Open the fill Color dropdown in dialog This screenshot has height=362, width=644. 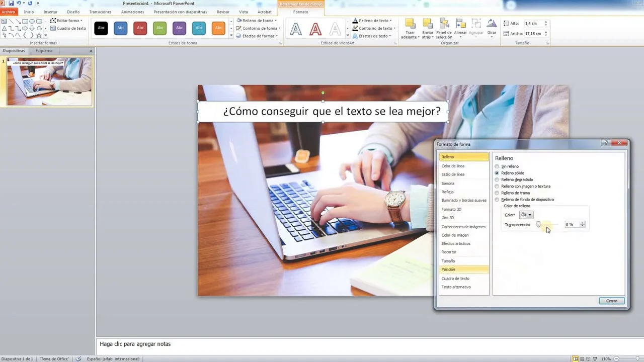coord(526,215)
